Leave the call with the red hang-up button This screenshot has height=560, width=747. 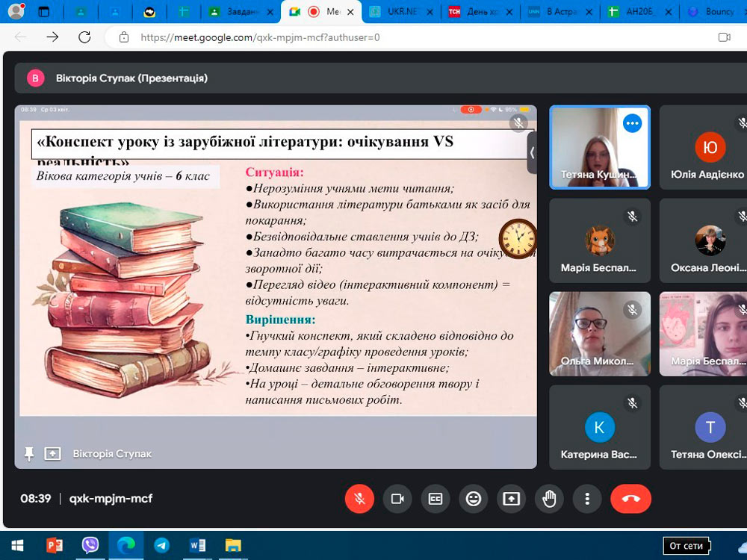click(630, 499)
